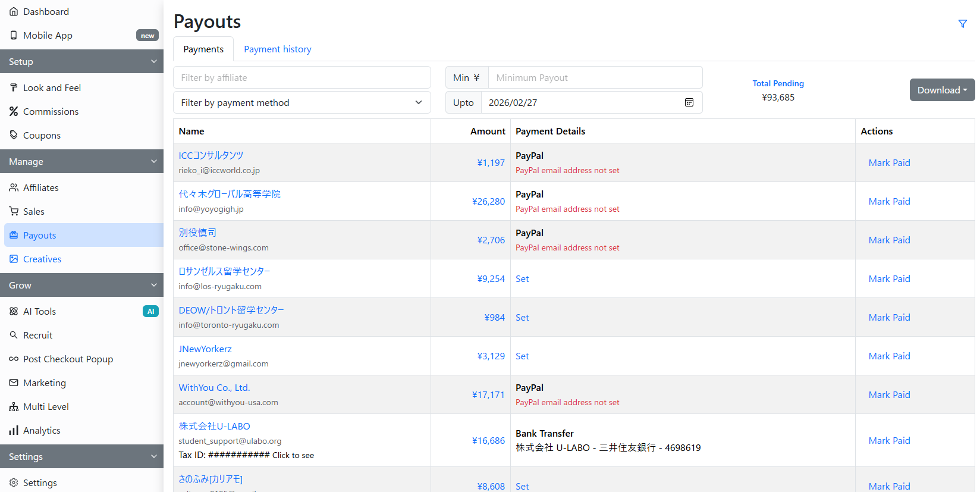Open the Download dropdown button
The width and height of the screenshot is (980, 492).
[941, 90]
